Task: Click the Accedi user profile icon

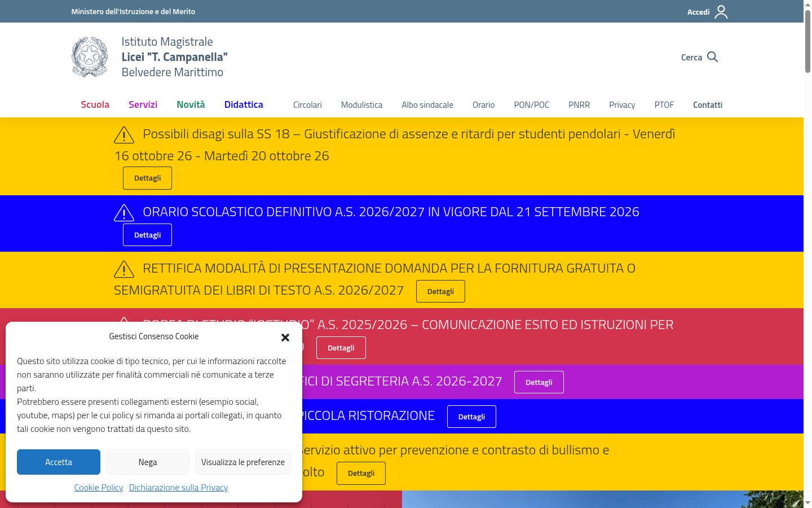Action: coord(721,12)
